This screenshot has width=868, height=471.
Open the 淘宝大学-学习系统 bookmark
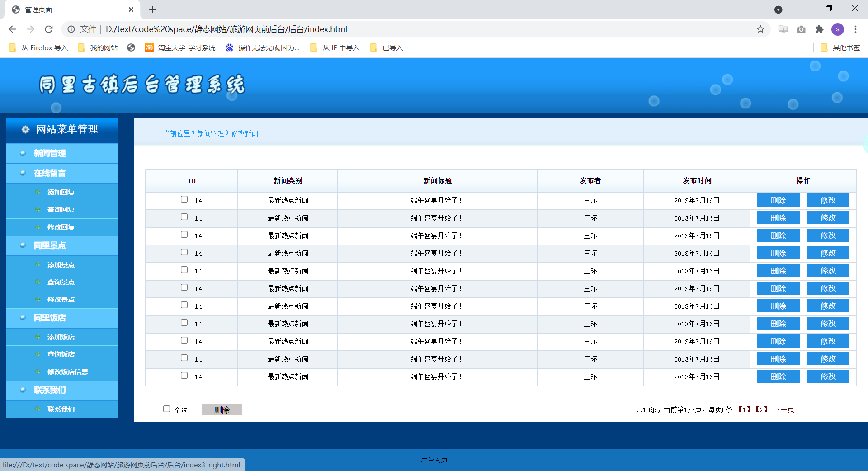click(180, 47)
